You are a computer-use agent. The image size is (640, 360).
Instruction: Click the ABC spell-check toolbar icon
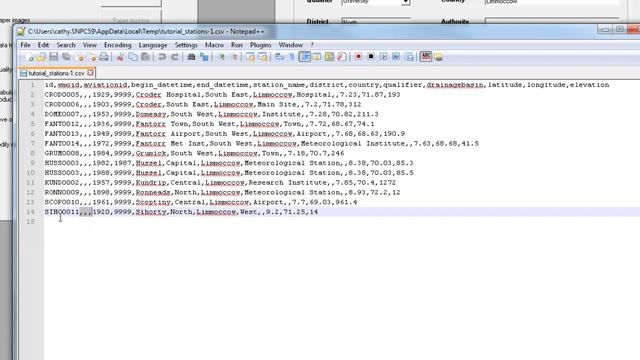coord(426,57)
